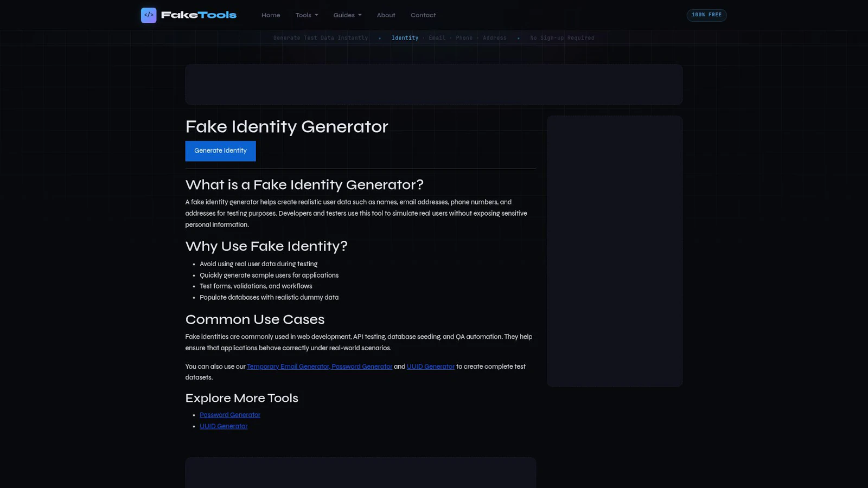Click 'What is a Fake Identity Generator?' heading
Viewport: 868px width, 488px height.
point(304,185)
